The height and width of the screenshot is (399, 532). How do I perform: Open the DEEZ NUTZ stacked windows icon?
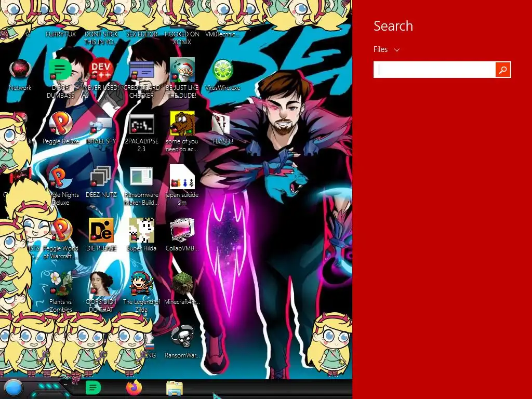coord(101,177)
